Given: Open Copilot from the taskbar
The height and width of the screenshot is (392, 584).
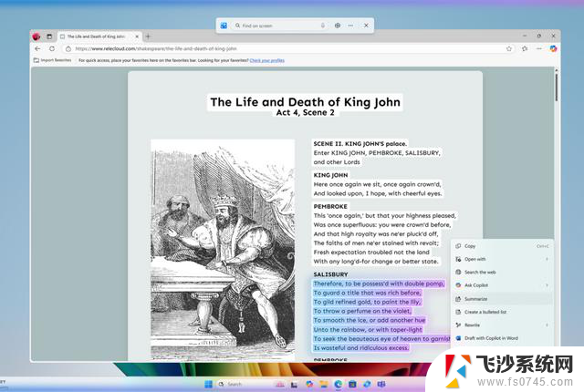Looking at the screenshot, I should pos(309,384).
